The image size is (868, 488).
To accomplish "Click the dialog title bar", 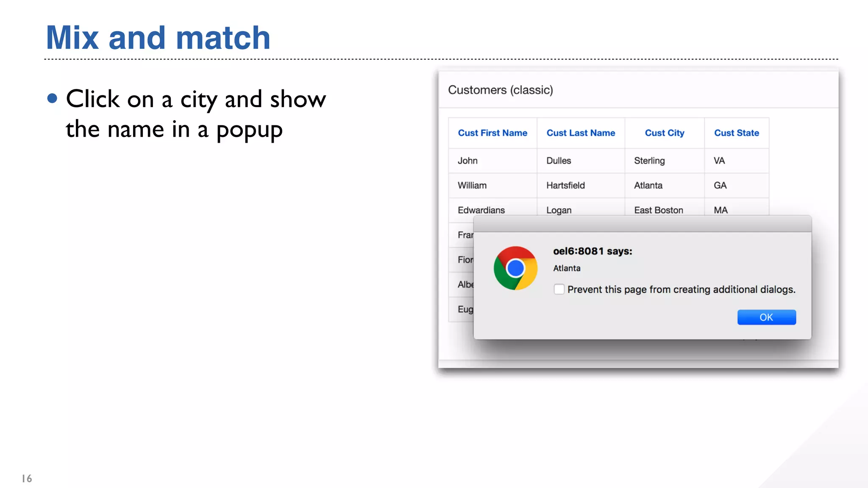I will [643, 224].
